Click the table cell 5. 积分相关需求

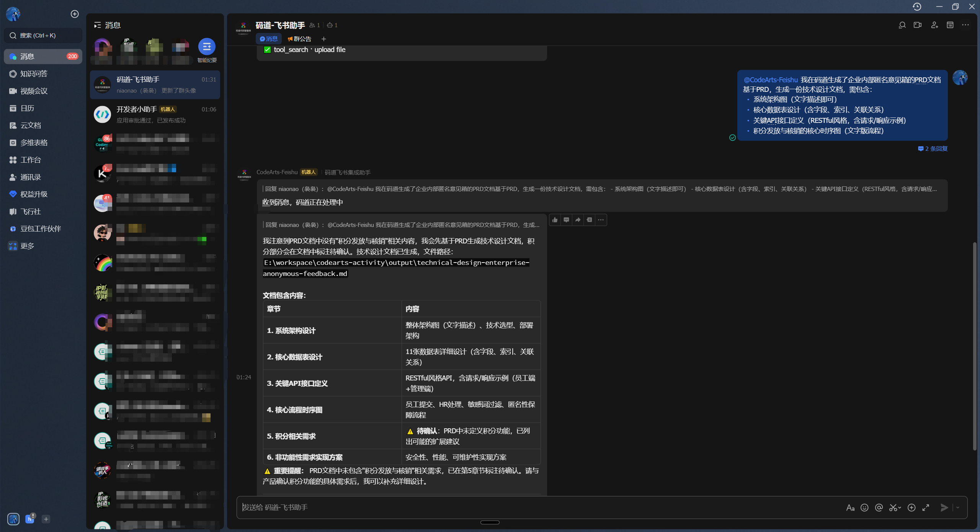(x=332, y=436)
